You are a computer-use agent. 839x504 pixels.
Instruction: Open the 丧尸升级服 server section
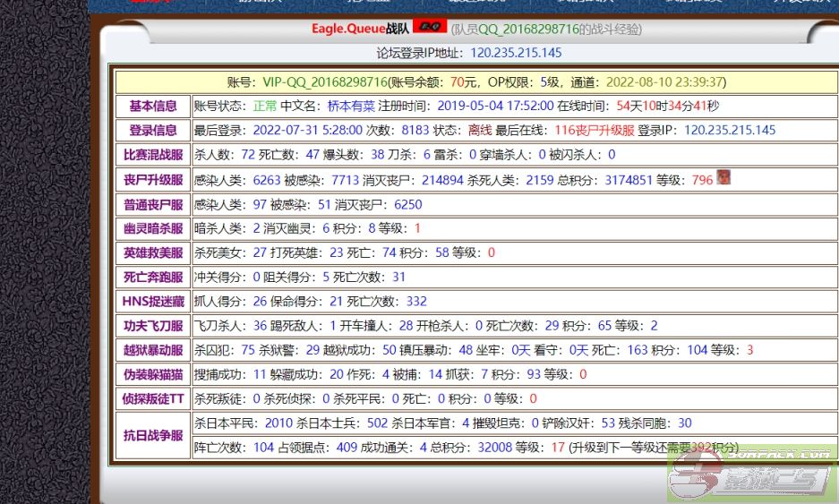pos(153,179)
